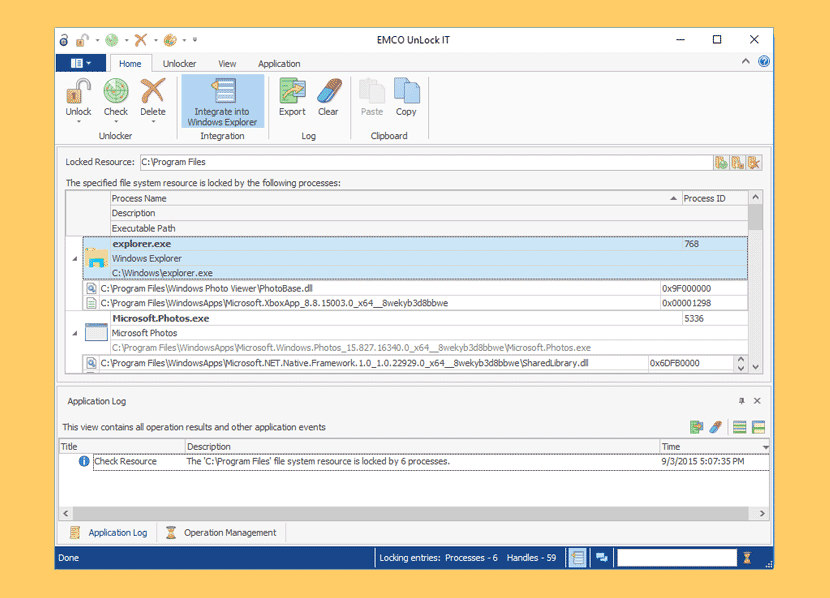Click the Unlock padlock in quick access toolbar

(x=82, y=40)
